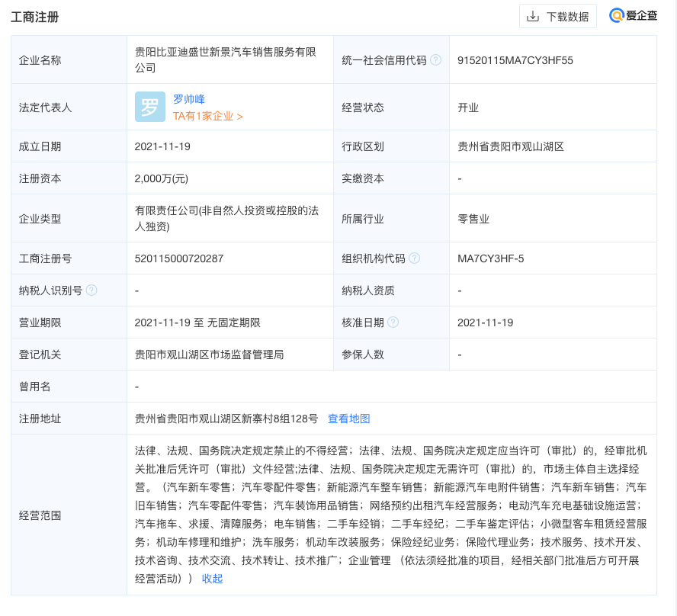Viewport: 677px width, 616px height.
Task: Select address 贵州省贵阳市观山湖区新寨村8组128号
Action: (x=226, y=419)
